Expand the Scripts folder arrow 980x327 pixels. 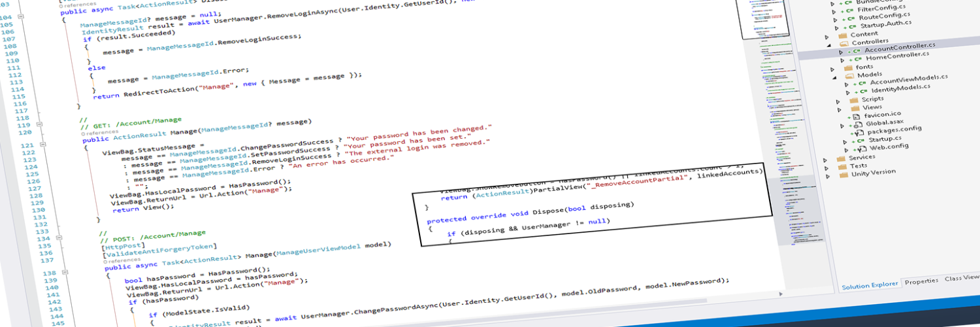click(x=838, y=102)
